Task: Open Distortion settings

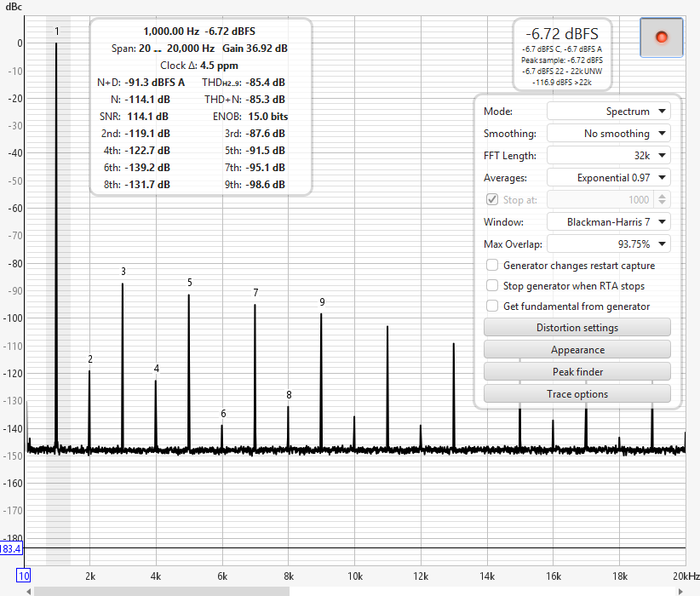Action: [577, 328]
